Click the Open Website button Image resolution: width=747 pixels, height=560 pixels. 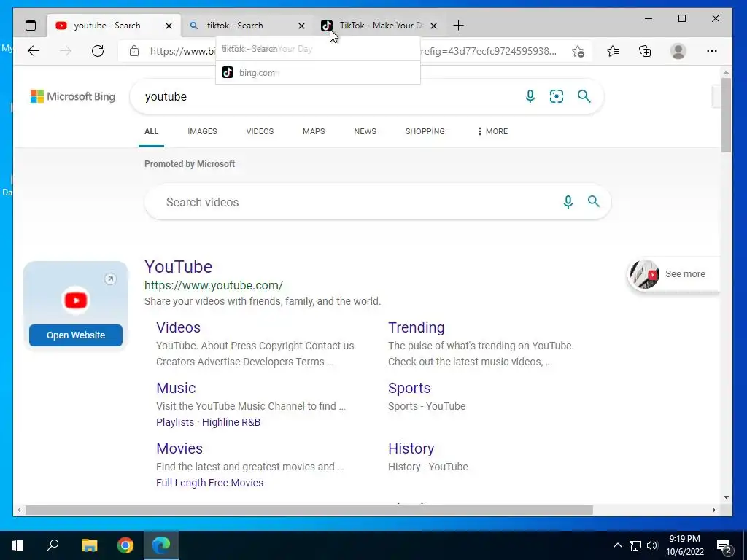click(76, 335)
